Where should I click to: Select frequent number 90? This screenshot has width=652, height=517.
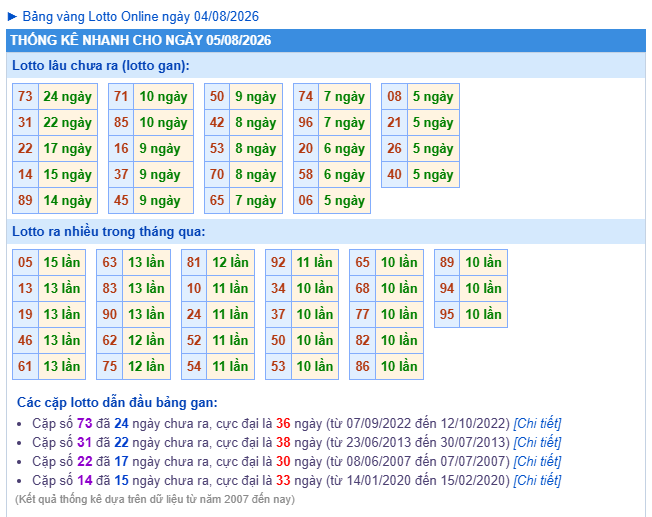point(110,314)
